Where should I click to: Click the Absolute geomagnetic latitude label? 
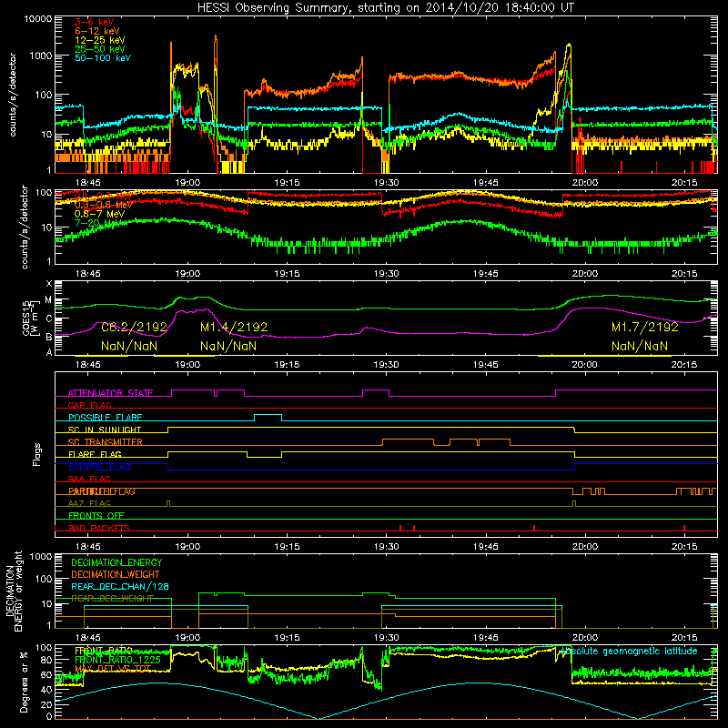(x=628, y=652)
